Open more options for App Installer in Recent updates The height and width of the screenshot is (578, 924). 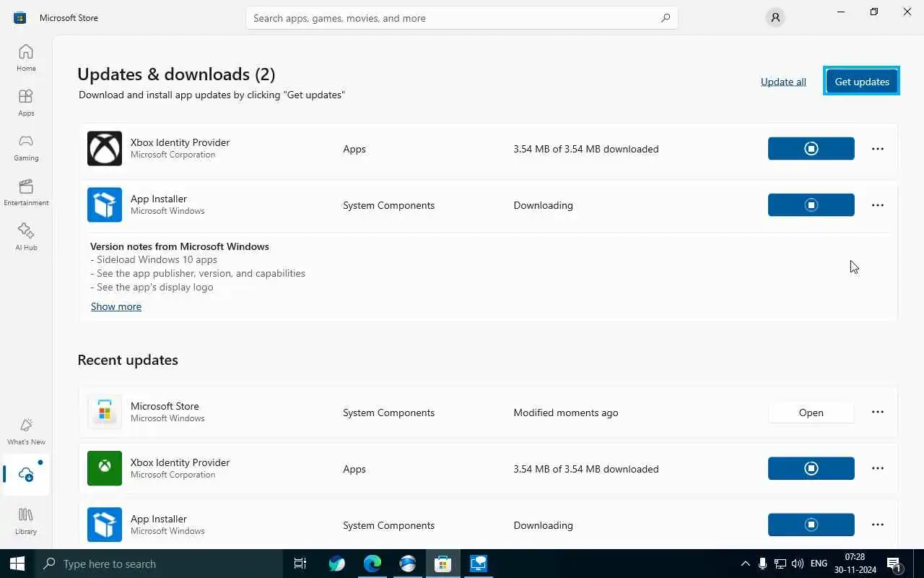pyautogui.click(x=878, y=525)
